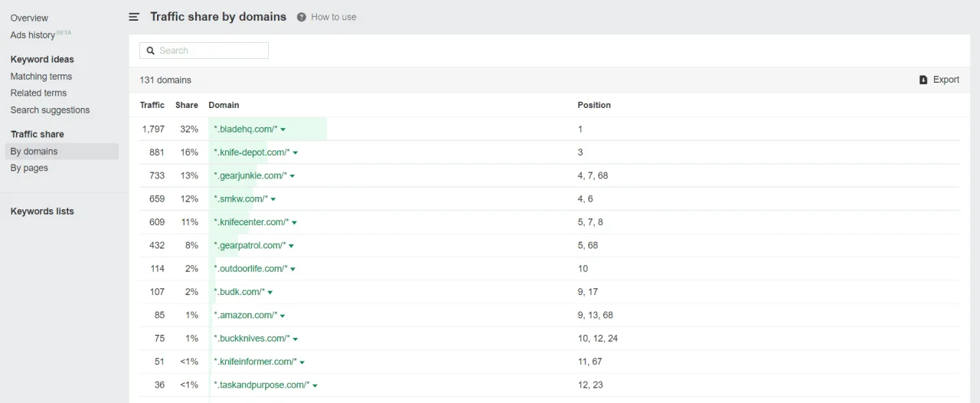980x403 pixels.
Task: Open the taskandpurpose.com dropdown caret
Action: [315, 385]
